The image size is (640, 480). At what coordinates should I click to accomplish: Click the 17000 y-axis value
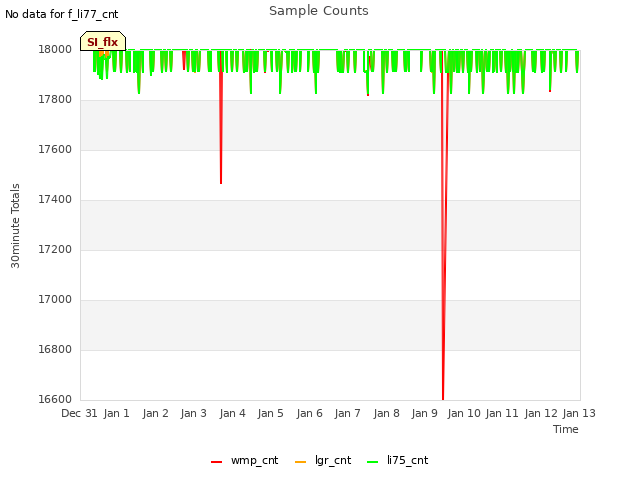pyautogui.click(x=55, y=300)
